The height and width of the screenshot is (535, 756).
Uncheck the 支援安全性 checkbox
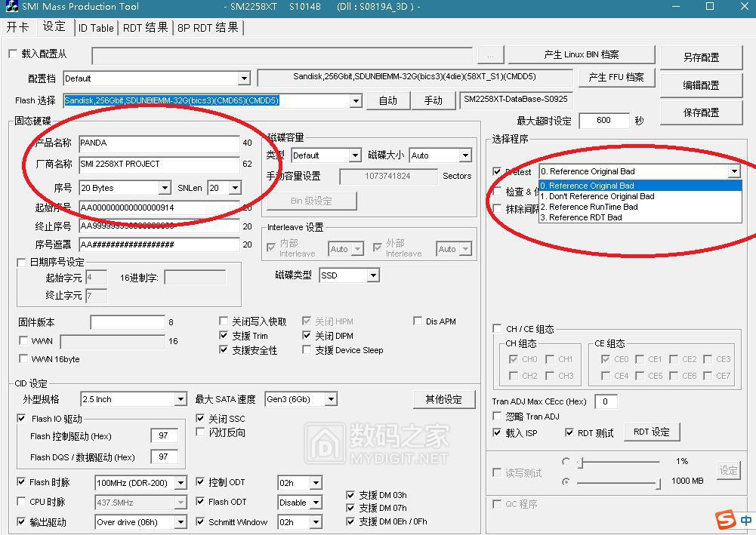point(224,349)
